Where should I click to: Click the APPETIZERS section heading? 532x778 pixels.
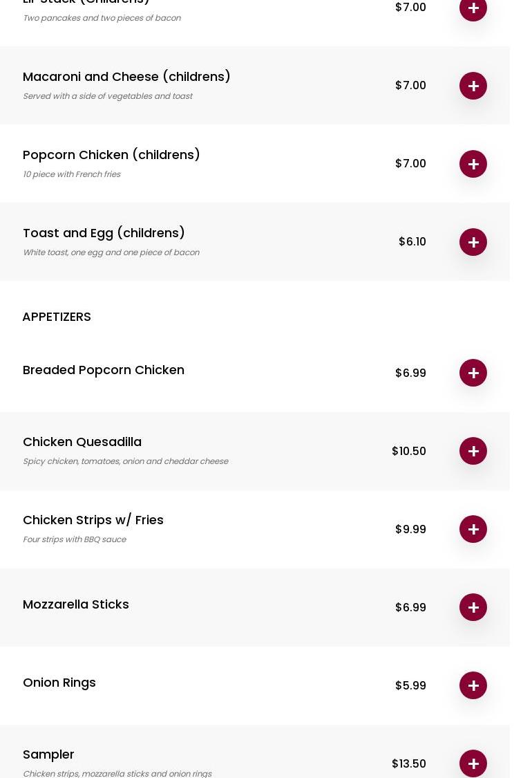click(57, 317)
